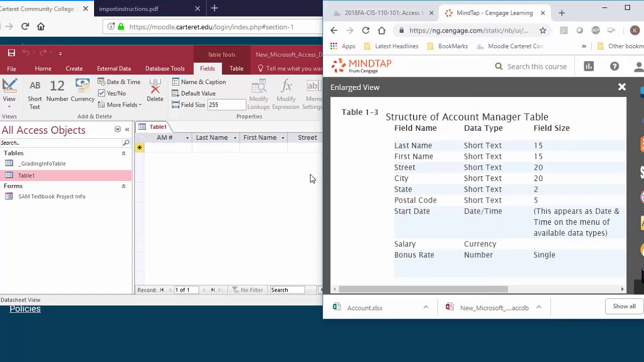Screen dimensions: 644x362
Task: Click Modify Expression fx button
Action: (x=286, y=94)
